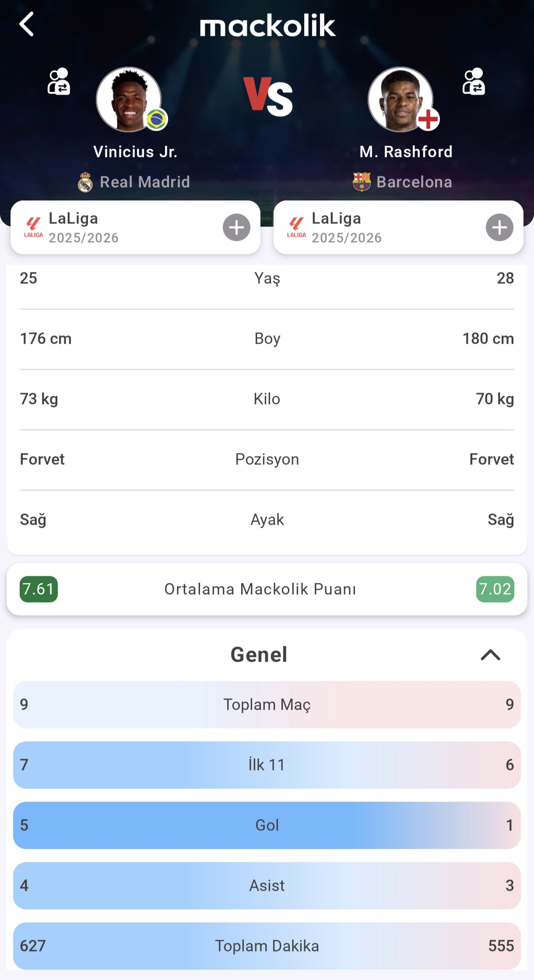Open the Real Madrid team link
The width and height of the screenshot is (534, 980).
[x=145, y=182]
